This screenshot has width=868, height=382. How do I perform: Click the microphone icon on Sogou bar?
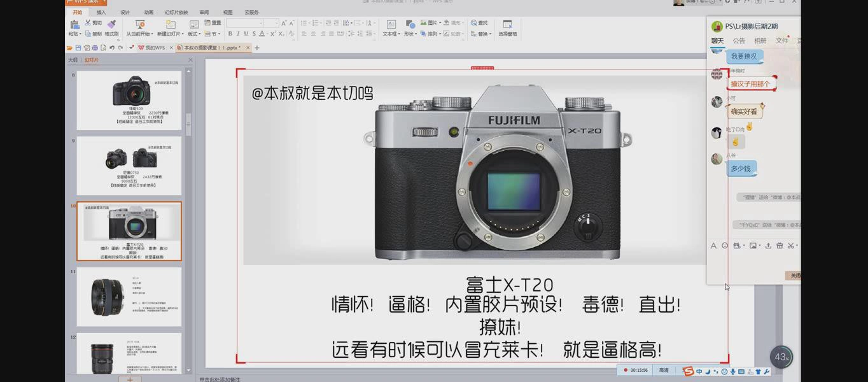(732, 371)
